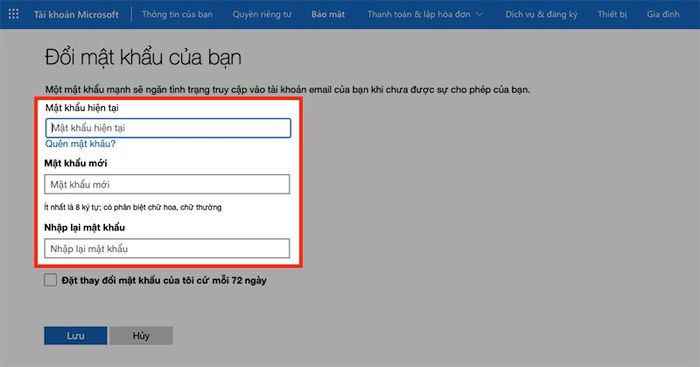Viewport: 700px width, 367px height.
Task: Click the 'Ít nhất là 8 ký tự' hint text
Action: coord(133,207)
